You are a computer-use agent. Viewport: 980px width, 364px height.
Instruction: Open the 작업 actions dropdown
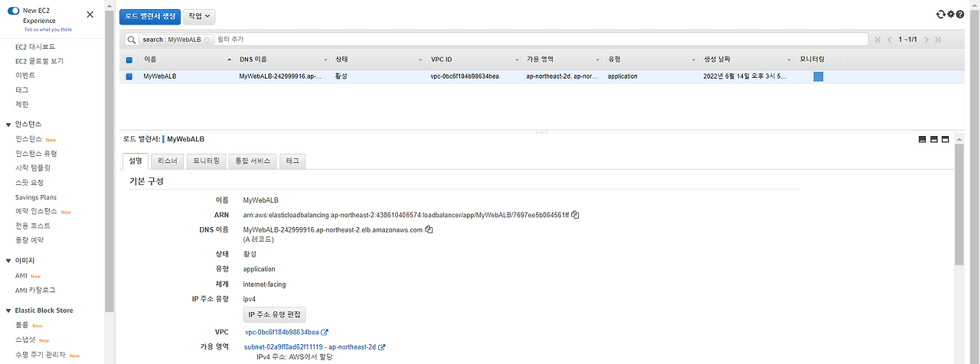click(200, 15)
